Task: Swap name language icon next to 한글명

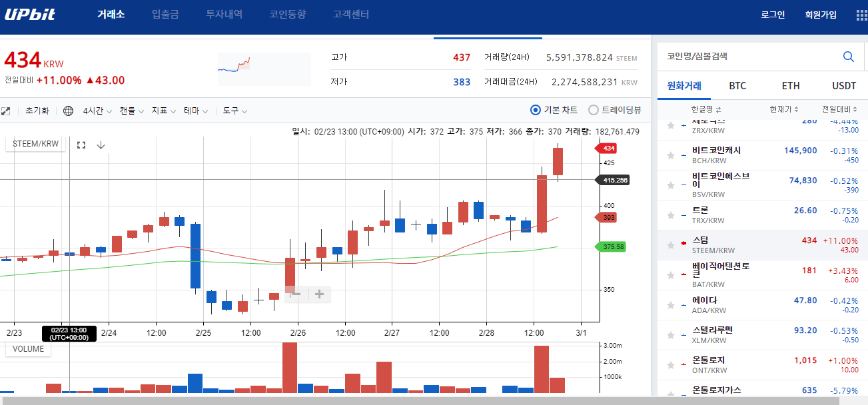Action: 719,109
